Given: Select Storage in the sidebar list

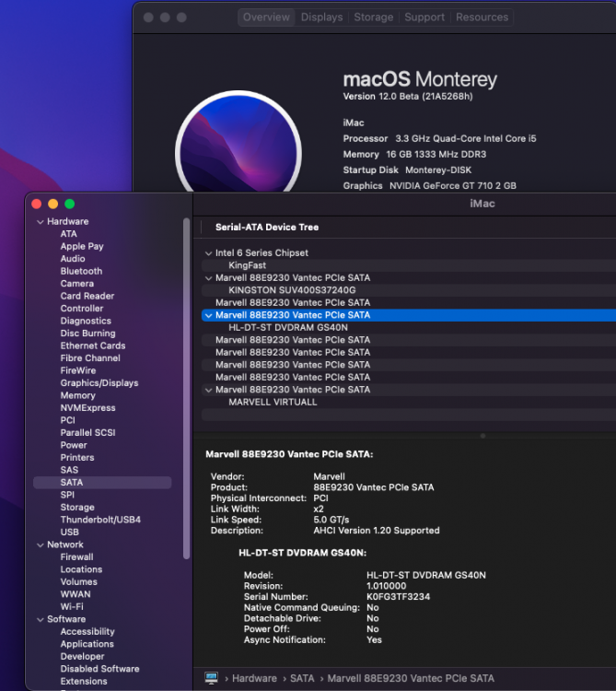Looking at the screenshot, I should (x=77, y=508).
